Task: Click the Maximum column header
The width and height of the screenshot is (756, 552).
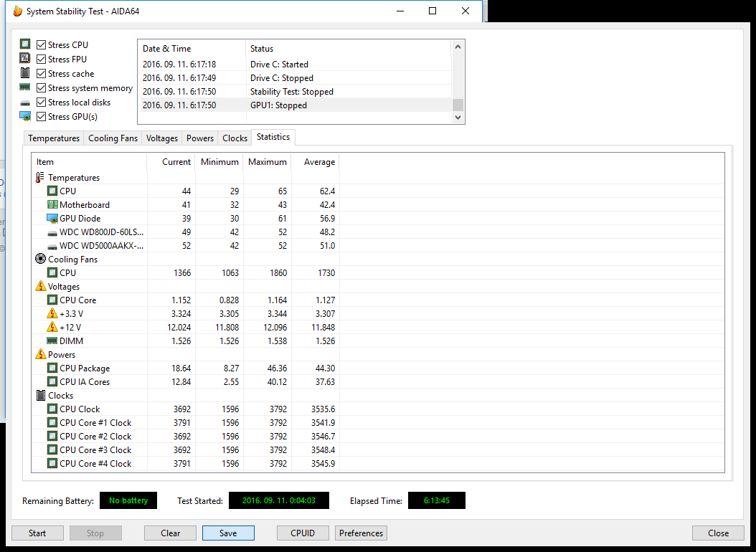Action: 268,162
